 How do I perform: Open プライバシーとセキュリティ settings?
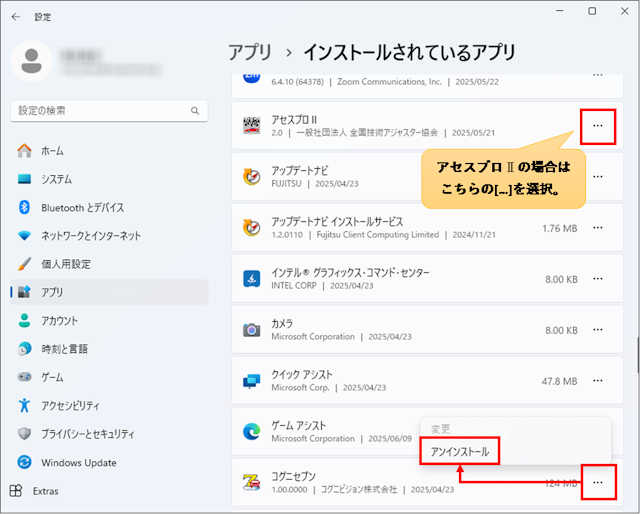[x=109, y=434]
